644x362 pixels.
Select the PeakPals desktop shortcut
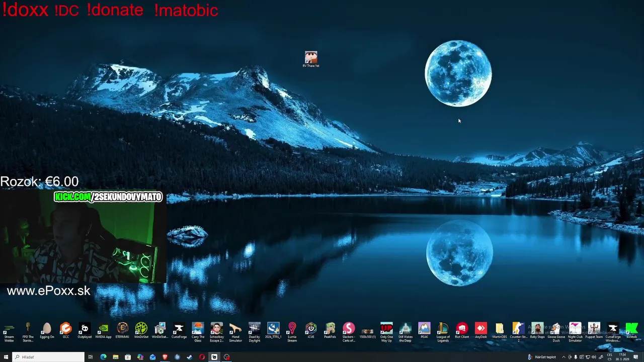tap(330, 330)
